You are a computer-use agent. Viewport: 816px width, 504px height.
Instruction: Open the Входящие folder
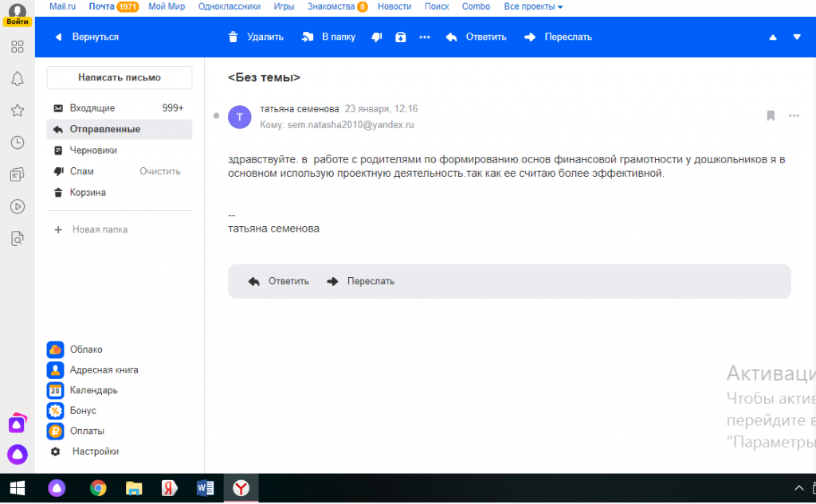[x=92, y=108]
